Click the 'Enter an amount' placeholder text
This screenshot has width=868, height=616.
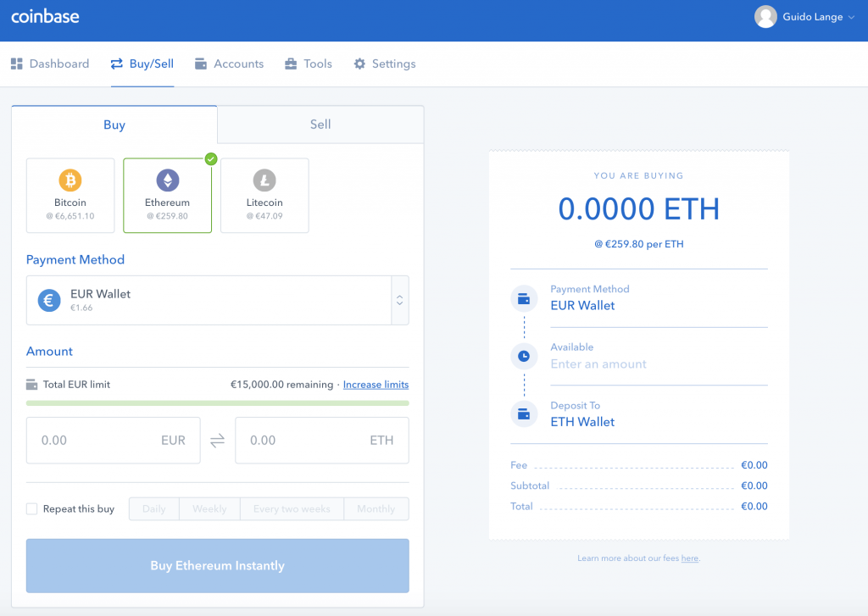click(598, 364)
